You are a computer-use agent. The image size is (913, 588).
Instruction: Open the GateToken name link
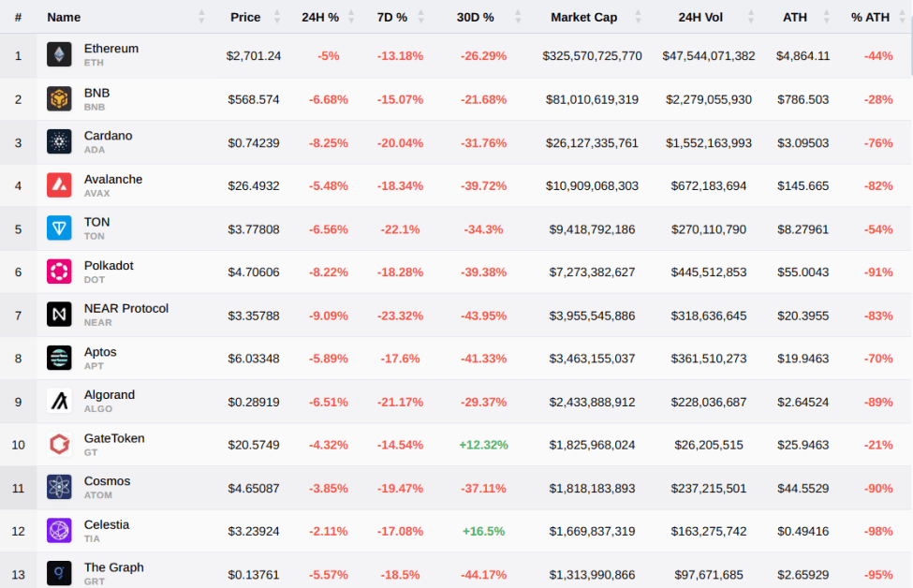[114, 438]
